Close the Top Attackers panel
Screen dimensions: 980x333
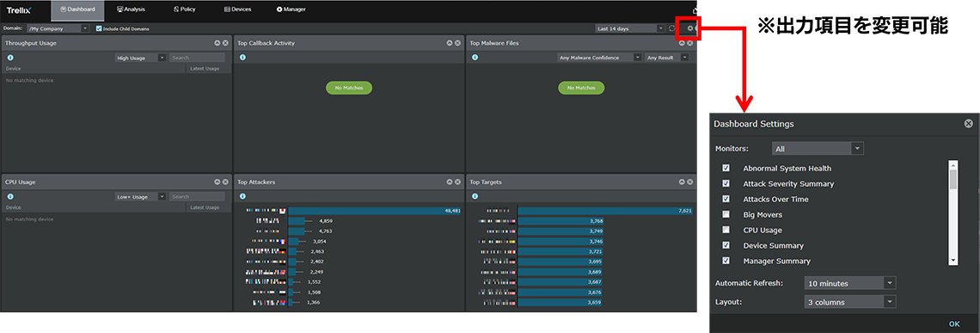[x=457, y=182]
